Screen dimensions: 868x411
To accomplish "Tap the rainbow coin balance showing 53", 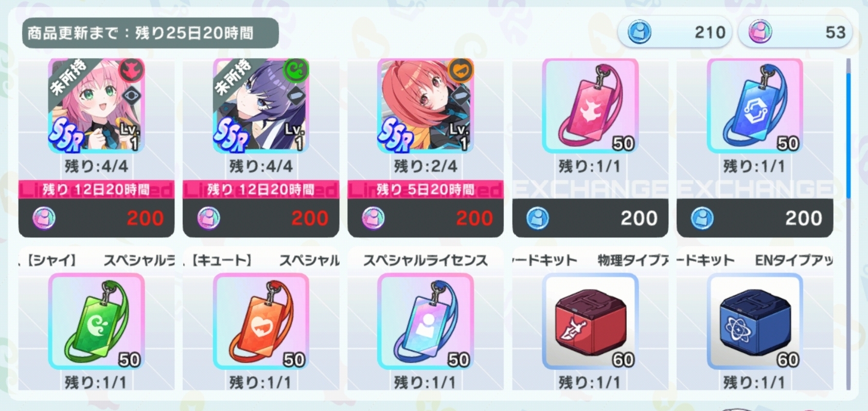I will pyautogui.click(x=795, y=32).
